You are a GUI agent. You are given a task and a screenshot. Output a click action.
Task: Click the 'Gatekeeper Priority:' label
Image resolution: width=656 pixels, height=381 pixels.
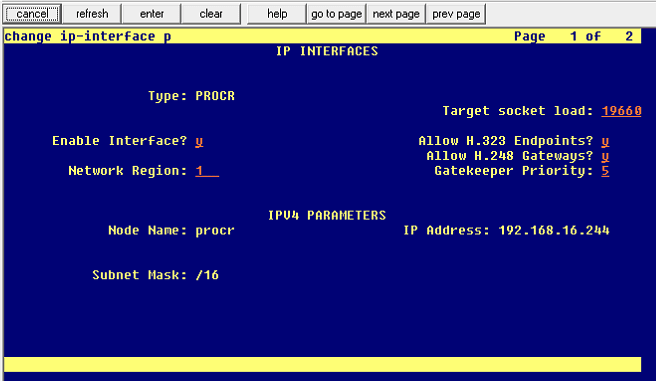coord(514,171)
